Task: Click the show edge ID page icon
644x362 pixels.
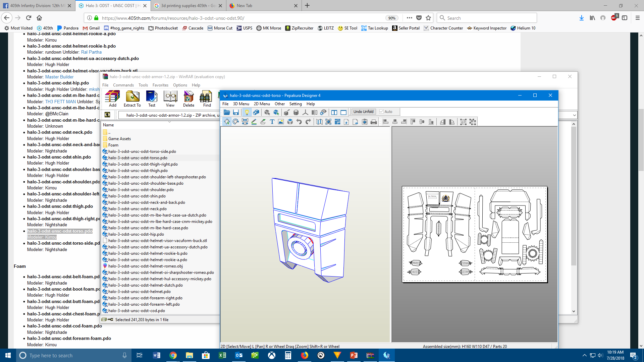Action: tap(346, 122)
